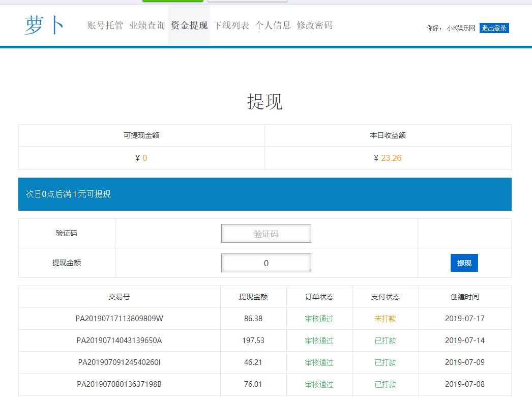Click the date 2019-07-08
The height and width of the screenshot is (397, 532).
(465, 384)
